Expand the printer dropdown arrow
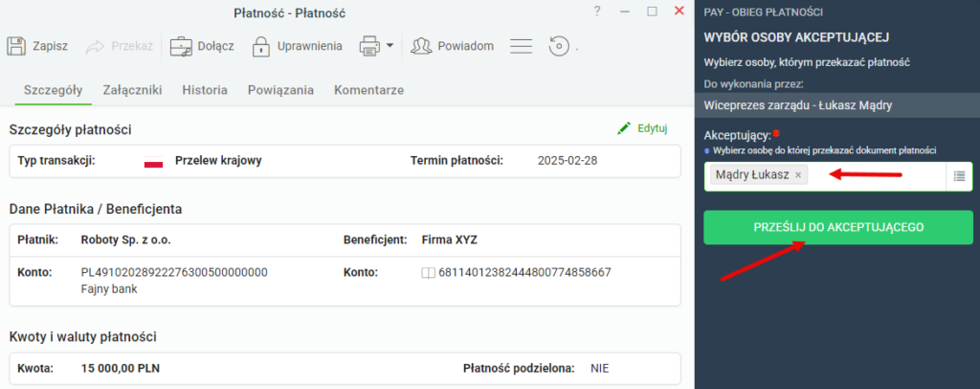This screenshot has height=389, width=980. tap(390, 45)
